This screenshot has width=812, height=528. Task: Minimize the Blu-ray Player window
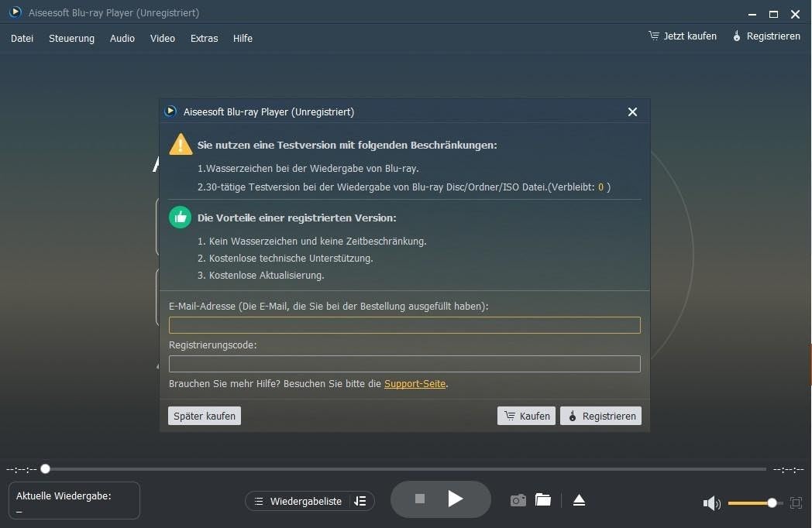click(x=752, y=15)
